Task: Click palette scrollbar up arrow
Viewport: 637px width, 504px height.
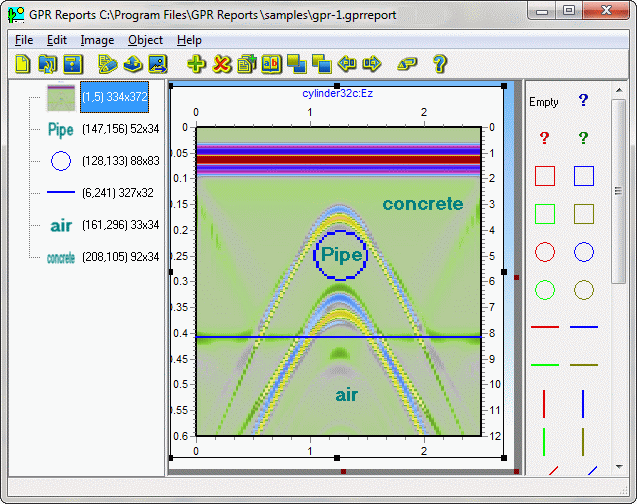Action: (619, 90)
